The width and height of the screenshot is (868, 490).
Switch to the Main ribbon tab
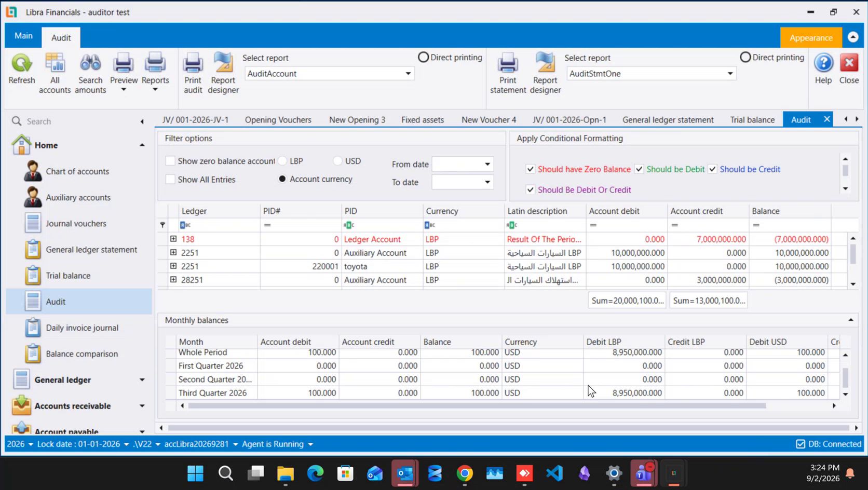tap(23, 36)
